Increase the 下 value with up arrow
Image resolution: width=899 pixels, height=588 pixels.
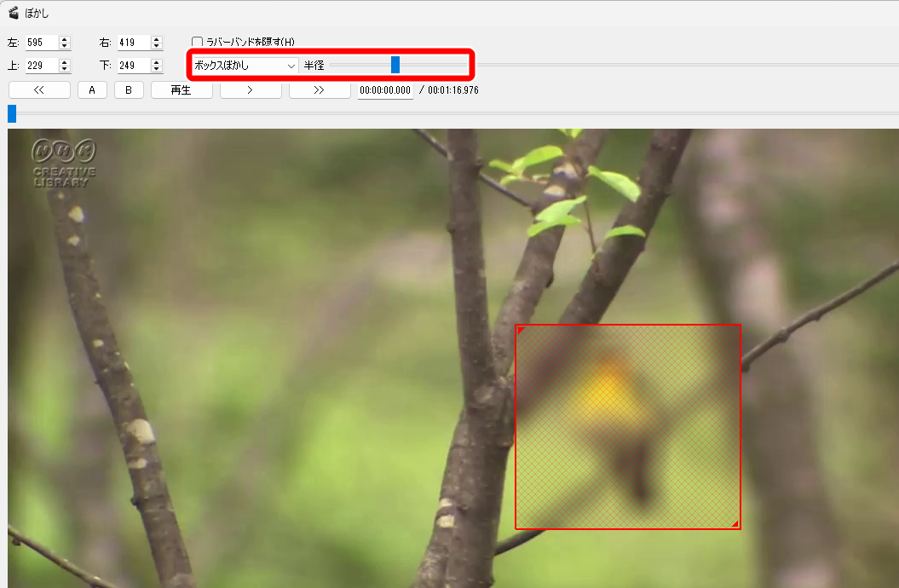pos(157,62)
